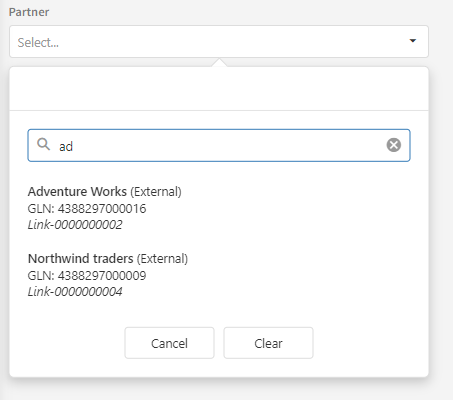Click the magnifier search icon
The image size is (453, 400).
coord(43,145)
